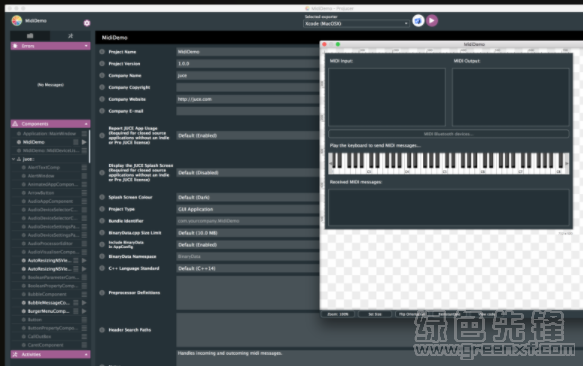Screen dimensions: 583x366
Task: Launch the live build with the purple play button
Action: (x=432, y=21)
